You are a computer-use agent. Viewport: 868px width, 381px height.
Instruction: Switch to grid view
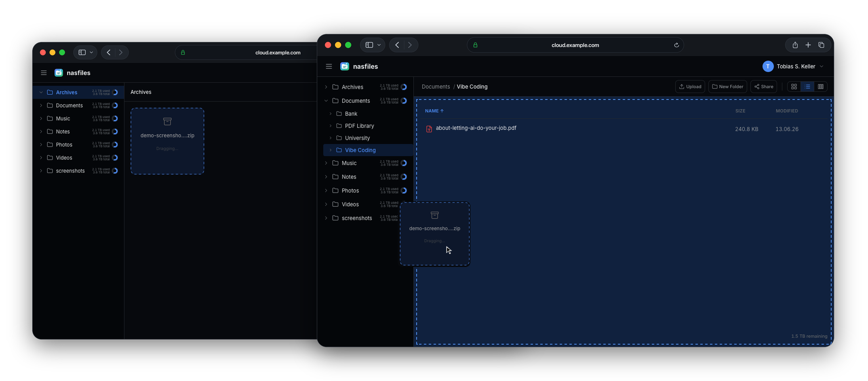[x=794, y=87]
